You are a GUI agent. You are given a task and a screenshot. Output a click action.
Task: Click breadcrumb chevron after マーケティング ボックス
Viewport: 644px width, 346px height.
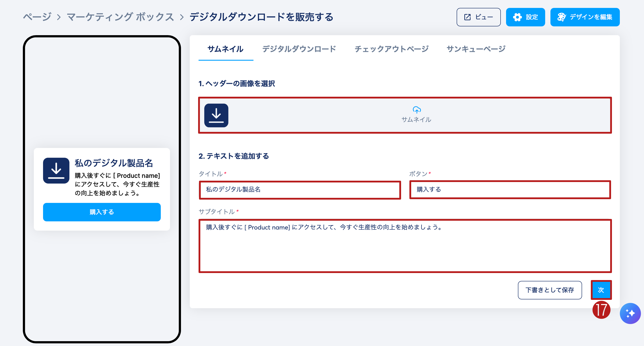[x=182, y=17]
